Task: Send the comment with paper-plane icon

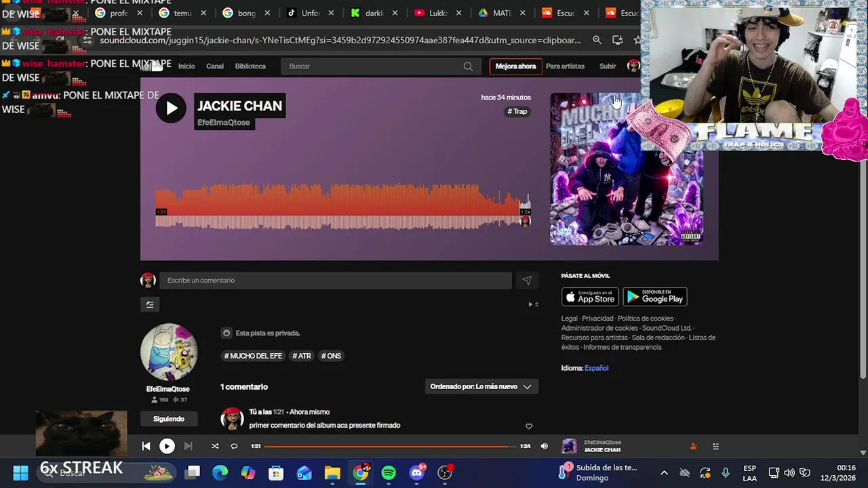Action: pos(527,281)
